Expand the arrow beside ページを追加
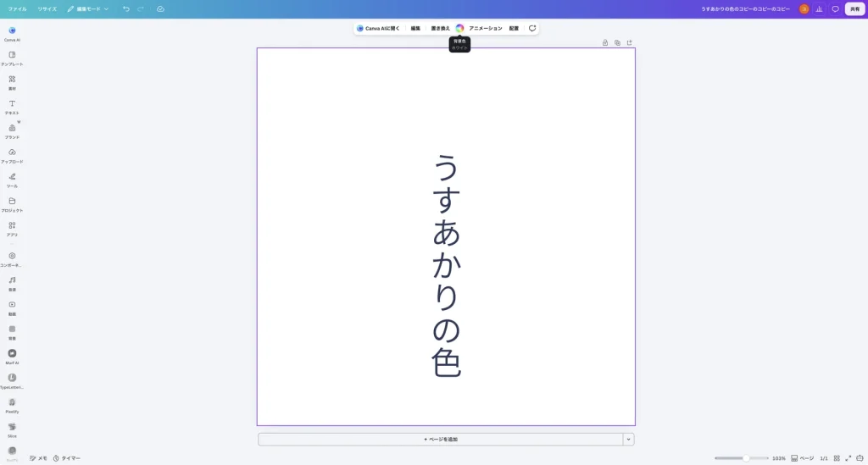This screenshot has width=868, height=465. (x=628, y=440)
